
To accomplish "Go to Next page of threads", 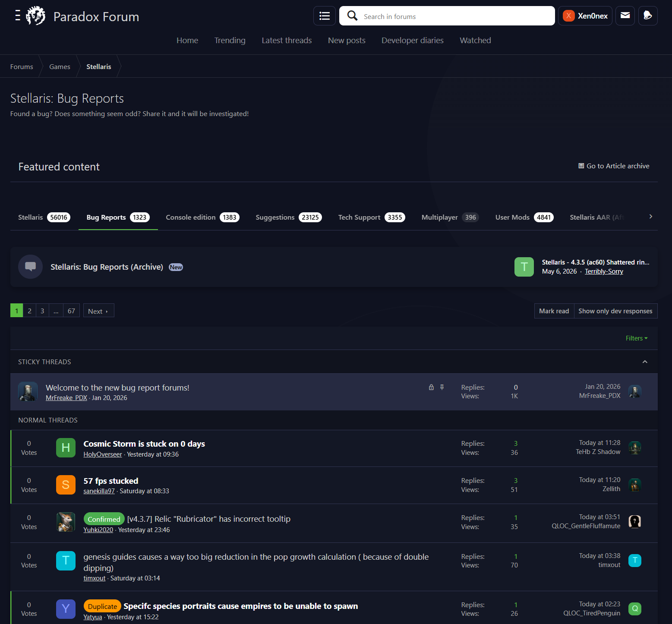I will click(x=98, y=311).
